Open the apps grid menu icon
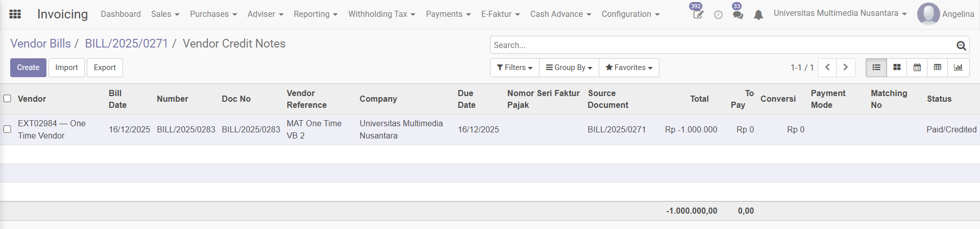Screen dimensions: 980x229 [15, 14]
